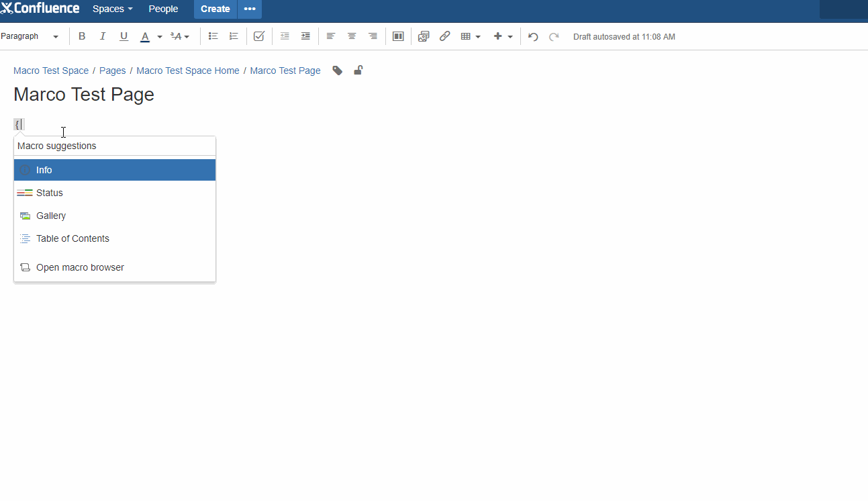868x501 pixels.
Task: Open page layout options
Action: (398, 36)
